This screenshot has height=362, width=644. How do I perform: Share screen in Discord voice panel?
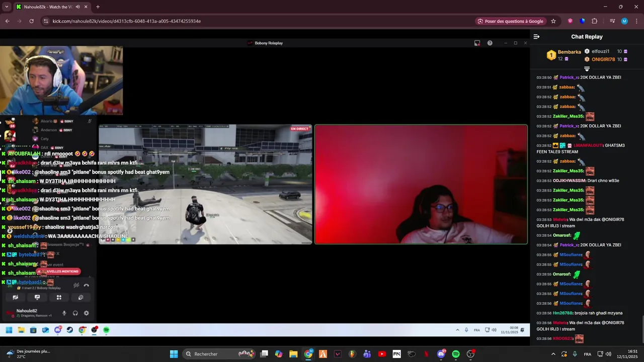tap(37, 297)
